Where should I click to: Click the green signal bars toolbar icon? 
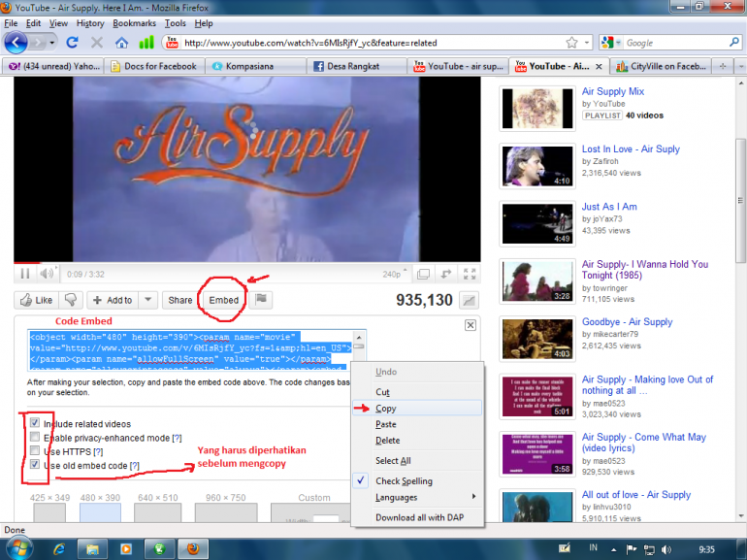pyautogui.click(x=146, y=43)
